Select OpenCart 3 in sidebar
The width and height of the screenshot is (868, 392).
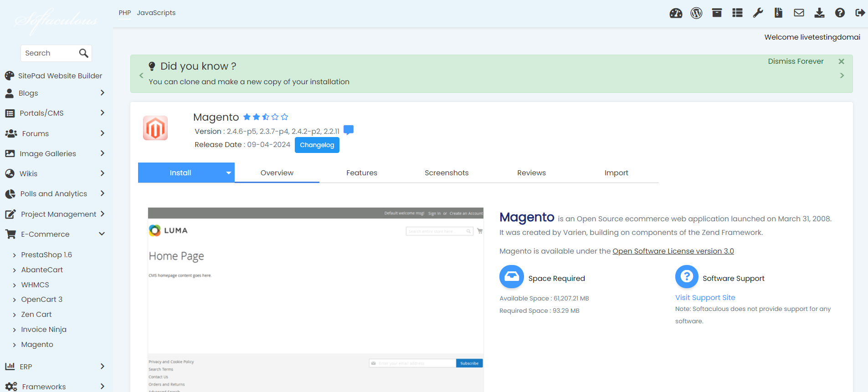42,300
